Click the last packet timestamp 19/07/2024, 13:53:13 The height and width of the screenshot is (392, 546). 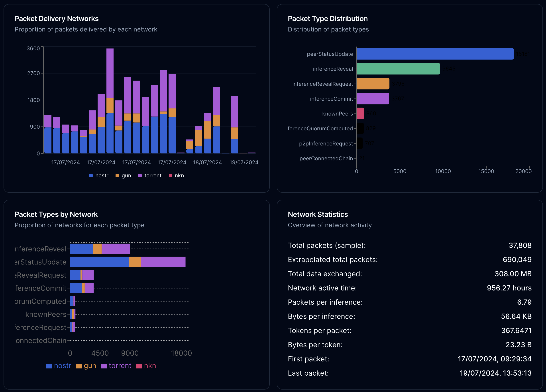[496, 373]
